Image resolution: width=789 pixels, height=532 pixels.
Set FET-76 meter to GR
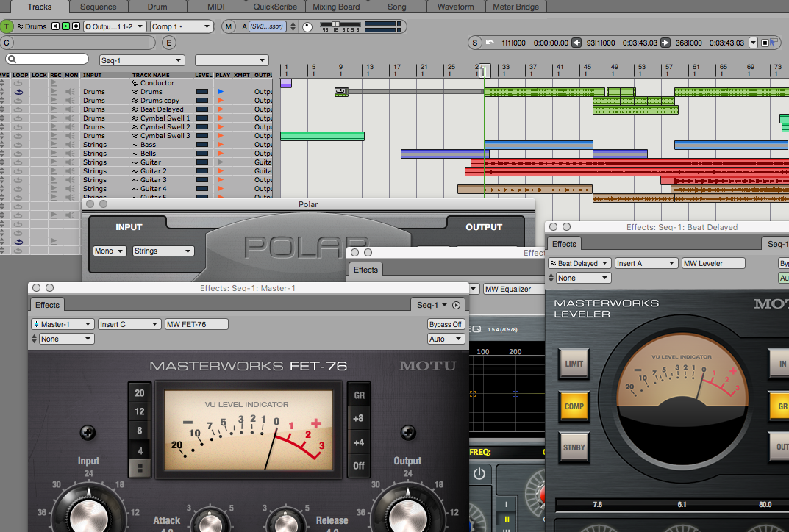tap(359, 395)
